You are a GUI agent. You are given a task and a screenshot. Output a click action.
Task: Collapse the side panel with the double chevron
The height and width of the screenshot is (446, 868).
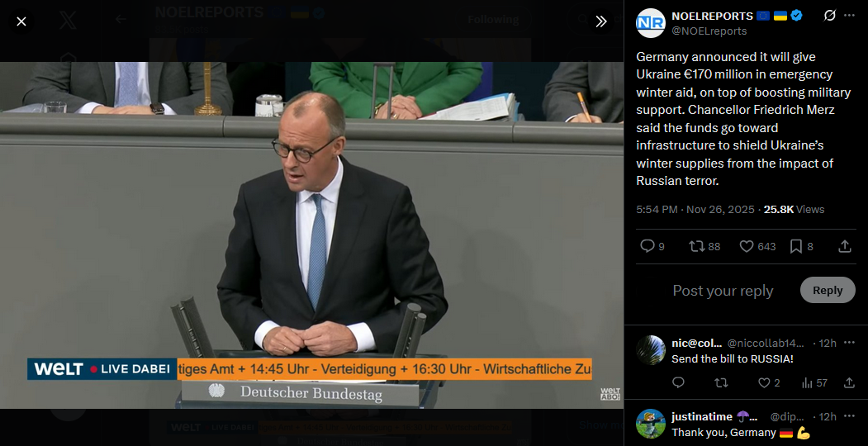click(x=601, y=21)
